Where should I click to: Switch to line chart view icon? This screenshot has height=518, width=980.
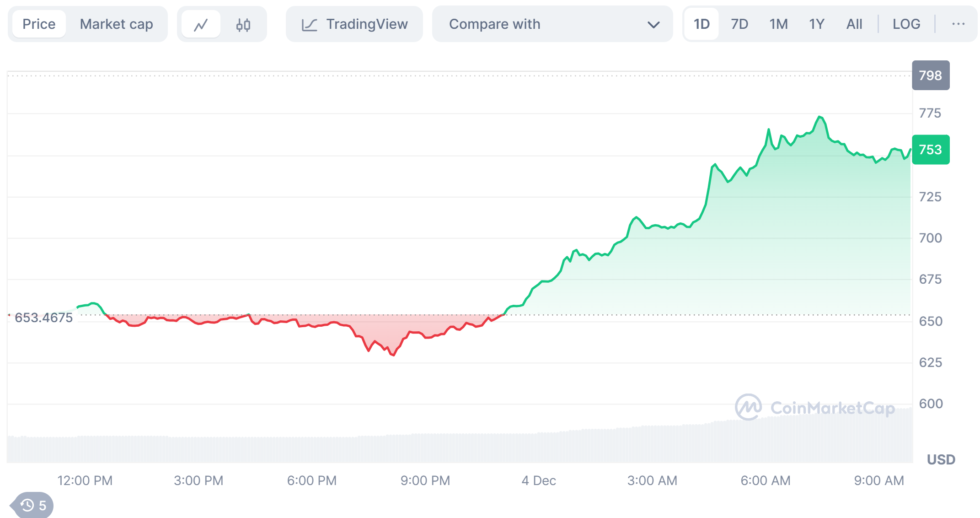[x=201, y=24]
